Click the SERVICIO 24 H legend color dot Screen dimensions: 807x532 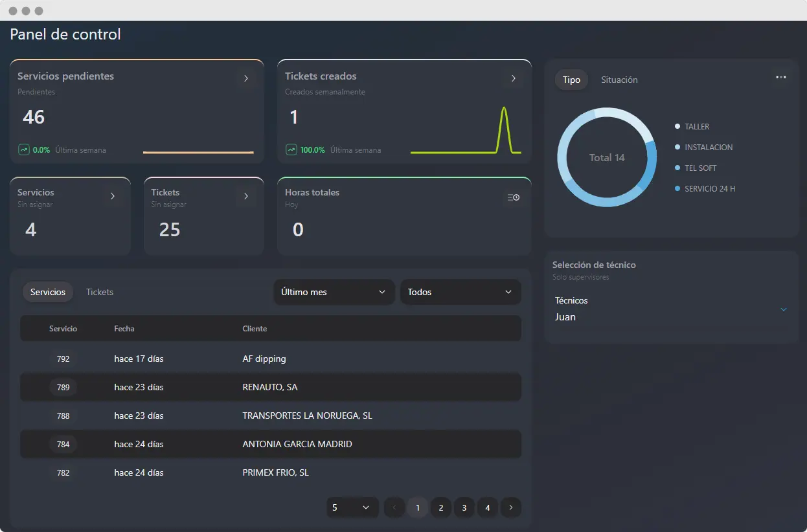(676, 188)
